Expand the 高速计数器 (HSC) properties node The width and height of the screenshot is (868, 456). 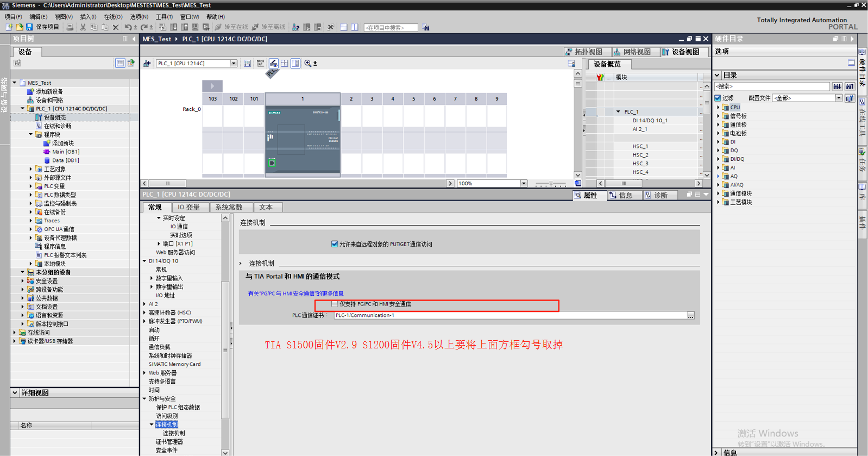click(x=144, y=313)
